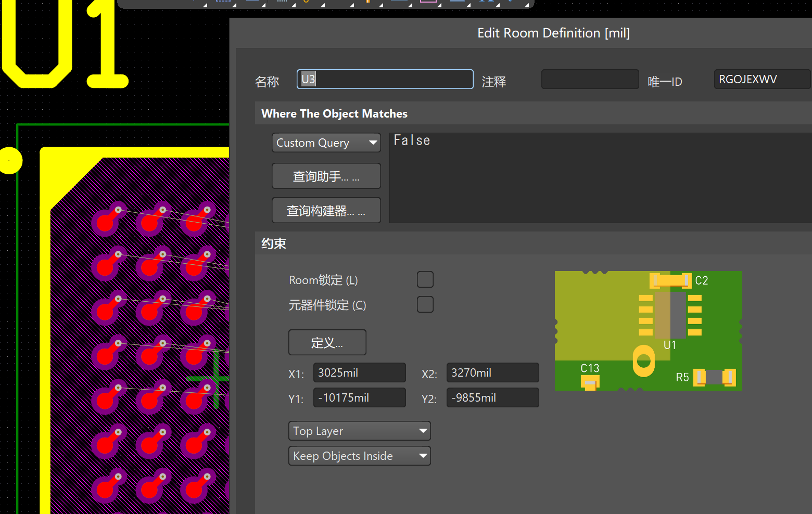
Task: Click the C2 capacitor in room preview
Action: [x=670, y=281]
